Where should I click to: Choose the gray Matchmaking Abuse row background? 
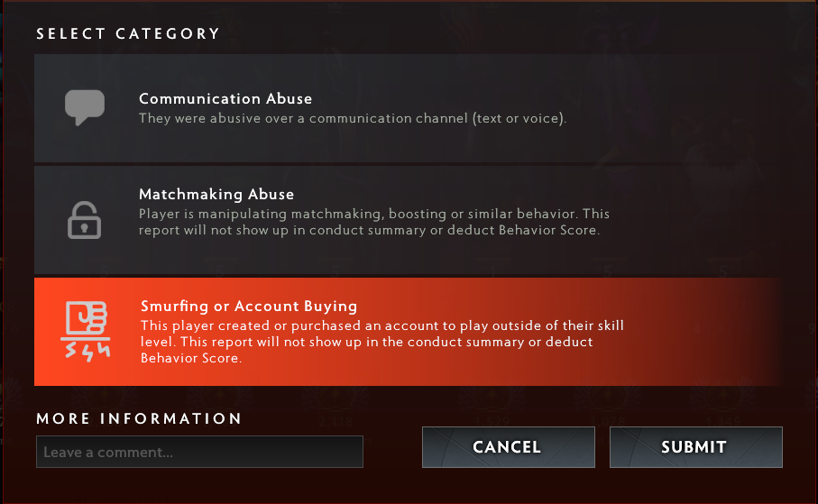(x=409, y=220)
